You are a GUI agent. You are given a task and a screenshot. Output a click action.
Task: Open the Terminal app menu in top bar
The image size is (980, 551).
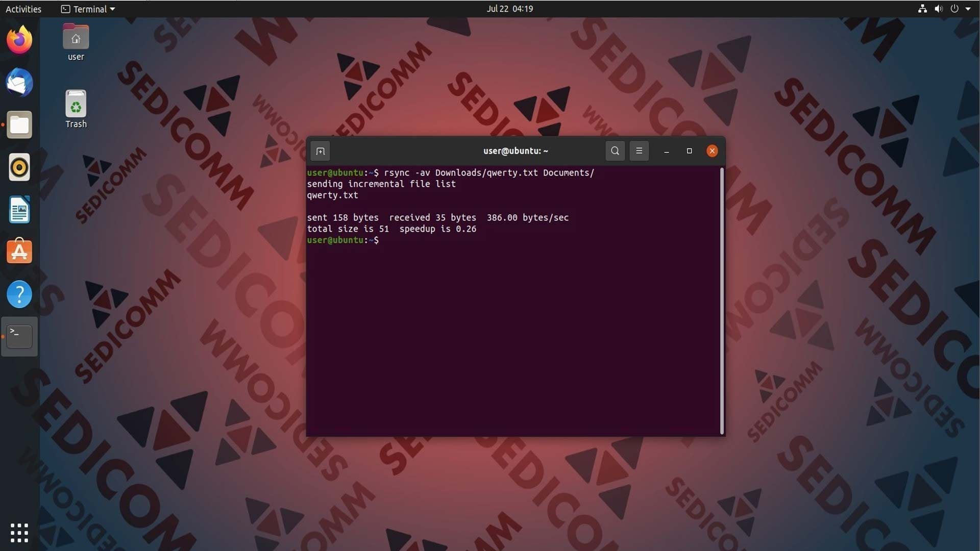88,9
